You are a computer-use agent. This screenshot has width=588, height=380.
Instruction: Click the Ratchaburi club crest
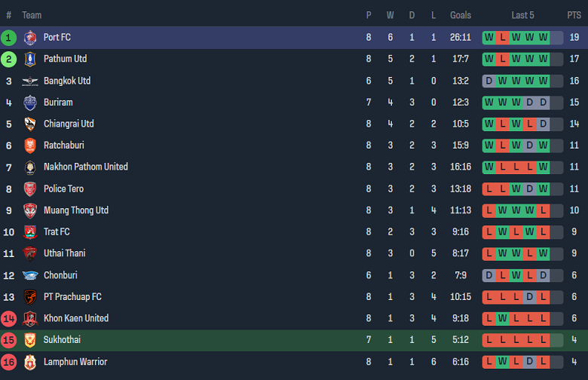click(x=30, y=146)
